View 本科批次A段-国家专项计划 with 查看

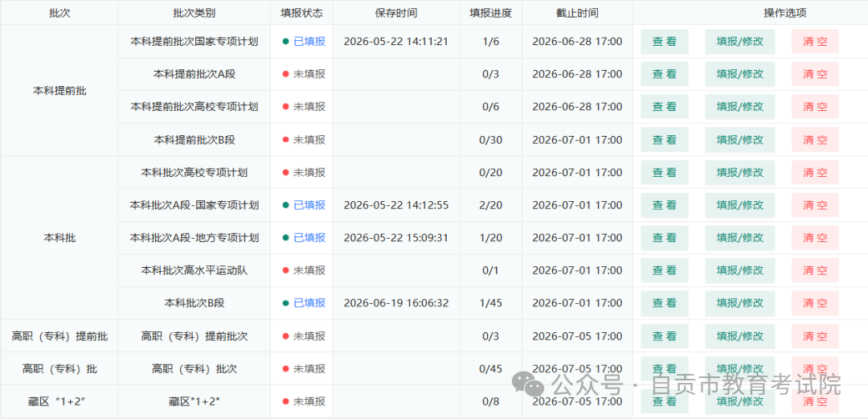pyautogui.click(x=665, y=205)
